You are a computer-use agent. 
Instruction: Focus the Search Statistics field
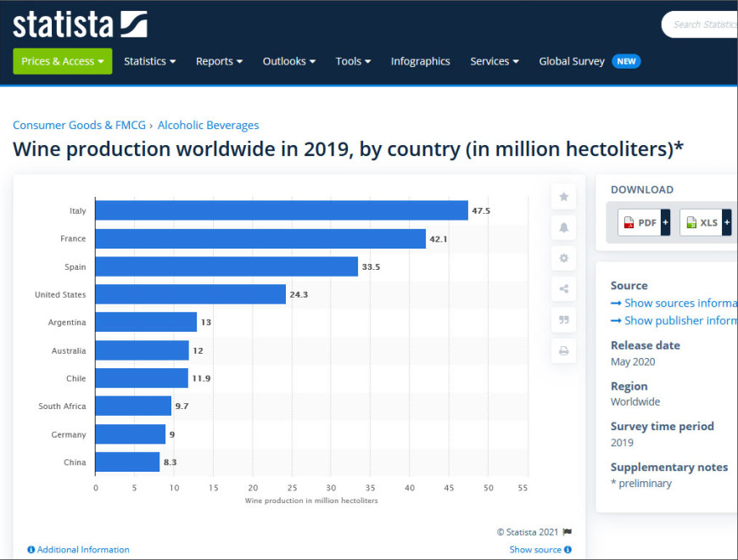[x=700, y=25]
